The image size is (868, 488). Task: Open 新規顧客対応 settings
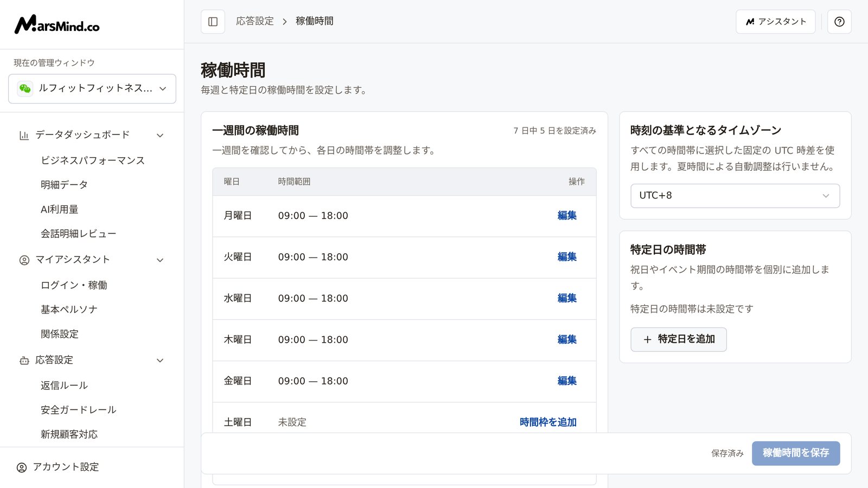click(x=69, y=434)
